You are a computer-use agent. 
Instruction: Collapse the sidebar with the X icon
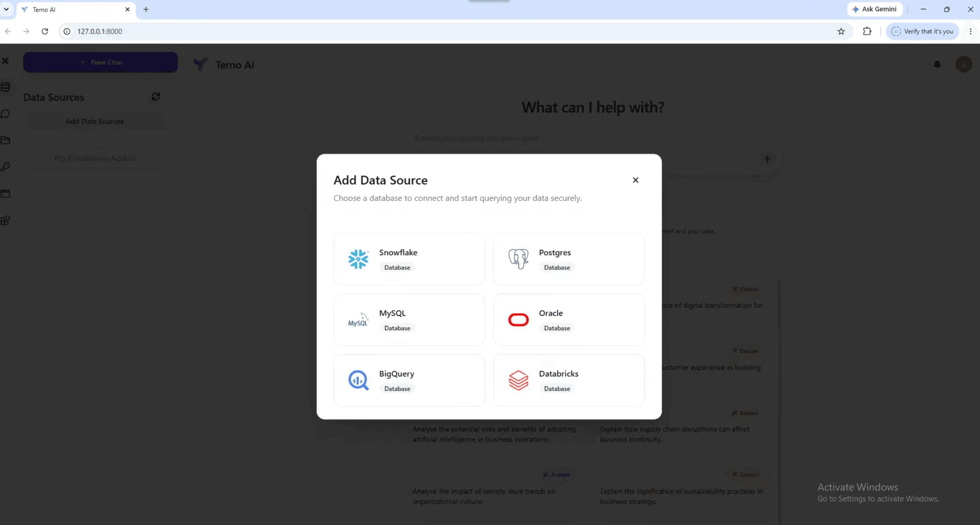point(5,60)
